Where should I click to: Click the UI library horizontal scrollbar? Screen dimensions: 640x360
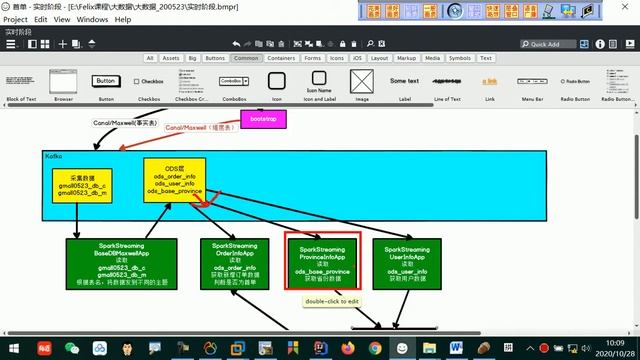pyautogui.click(x=220, y=105)
